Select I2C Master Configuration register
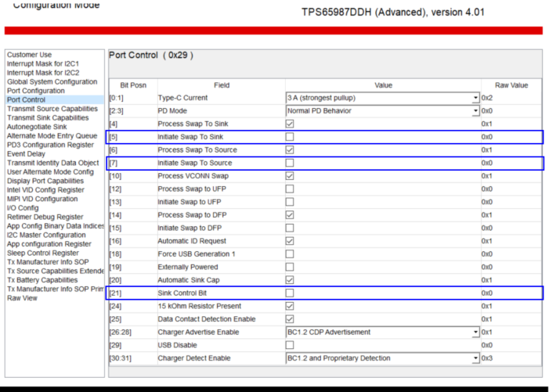Screen dimensions: 549x392 [x=46, y=235]
